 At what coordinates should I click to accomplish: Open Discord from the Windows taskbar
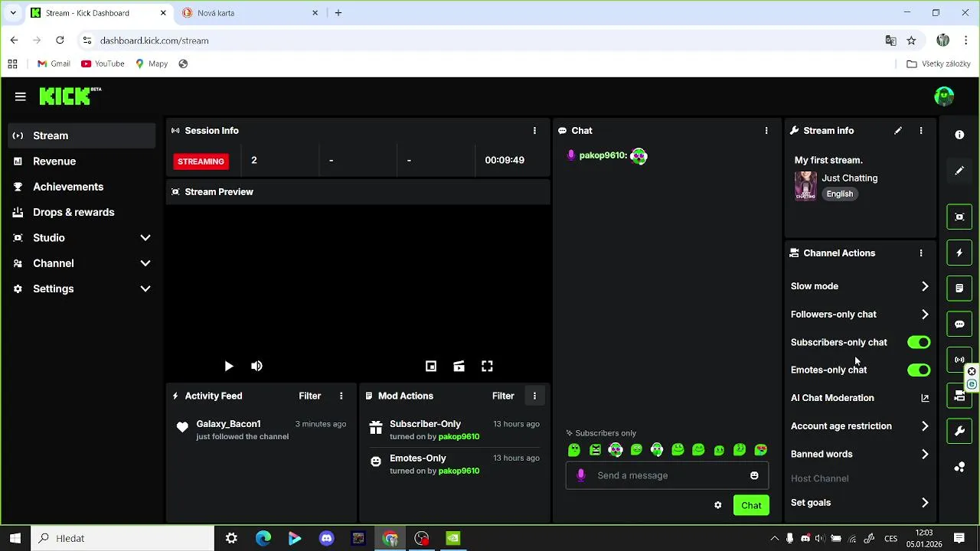(x=327, y=539)
